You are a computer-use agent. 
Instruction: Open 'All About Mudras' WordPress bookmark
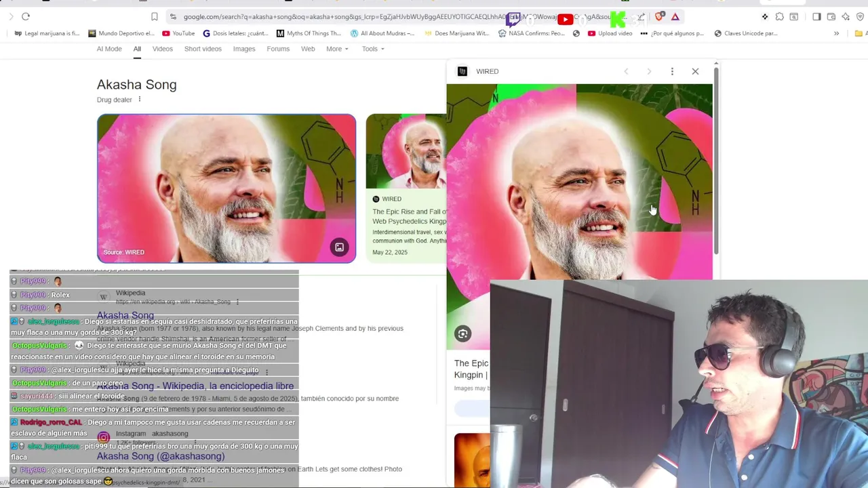point(382,33)
